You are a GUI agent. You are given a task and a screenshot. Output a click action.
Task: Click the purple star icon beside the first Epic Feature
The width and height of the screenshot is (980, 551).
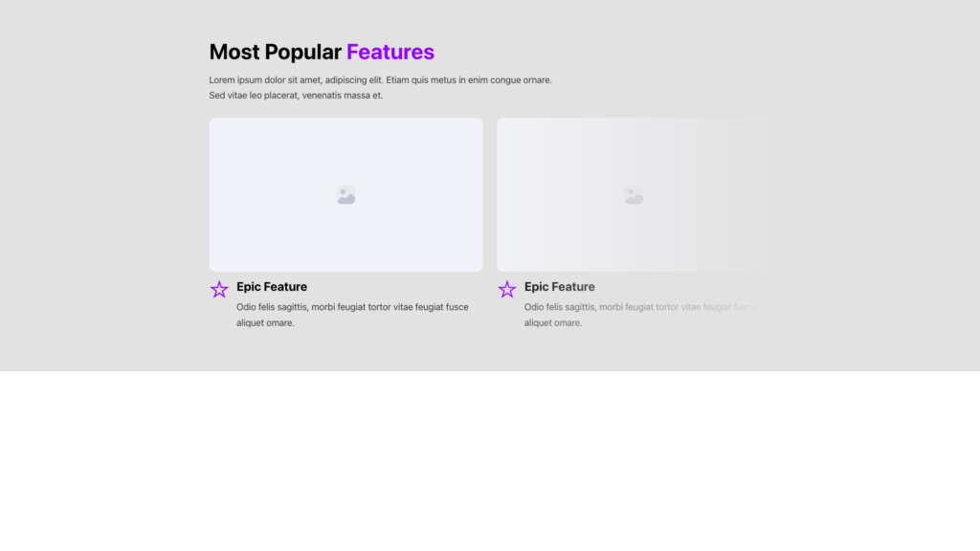219,289
